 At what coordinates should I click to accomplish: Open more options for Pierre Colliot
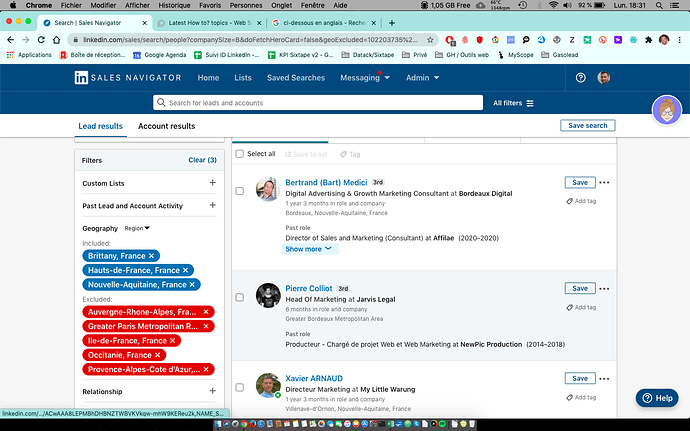coord(604,289)
